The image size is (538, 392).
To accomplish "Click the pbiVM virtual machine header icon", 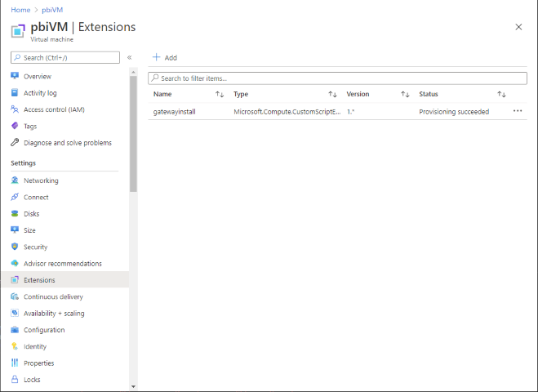I will point(18,31).
